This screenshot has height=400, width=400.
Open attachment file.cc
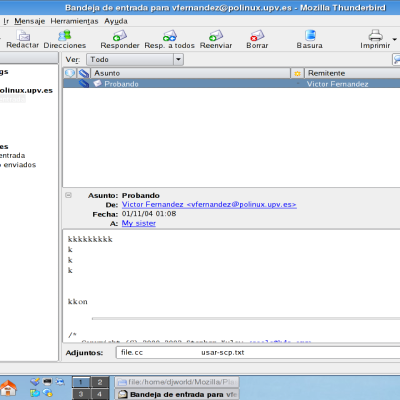pyautogui.click(x=132, y=352)
